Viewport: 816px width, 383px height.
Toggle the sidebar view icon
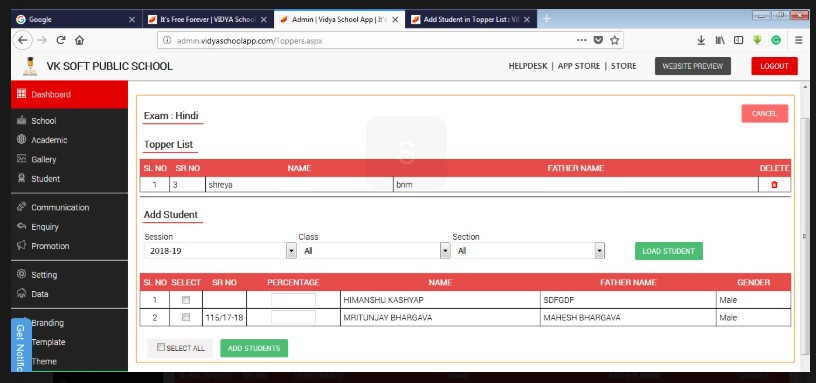(x=738, y=40)
